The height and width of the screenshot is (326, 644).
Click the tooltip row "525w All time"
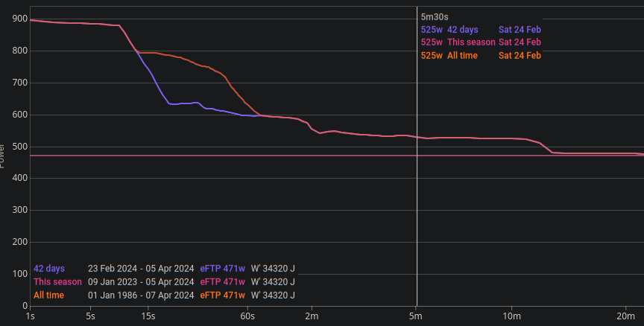[x=449, y=55]
